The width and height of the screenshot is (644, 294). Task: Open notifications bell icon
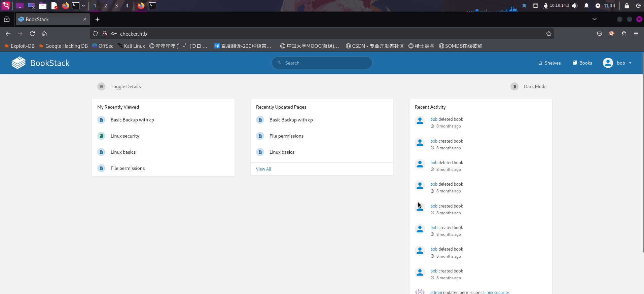tap(586, 6)
